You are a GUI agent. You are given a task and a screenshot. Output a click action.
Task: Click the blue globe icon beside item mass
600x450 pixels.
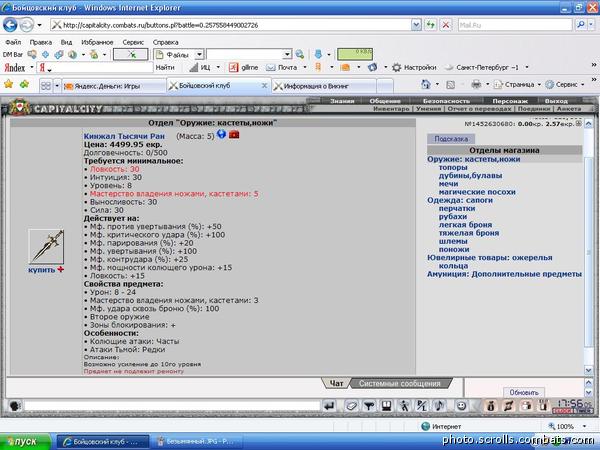[221, 134]
